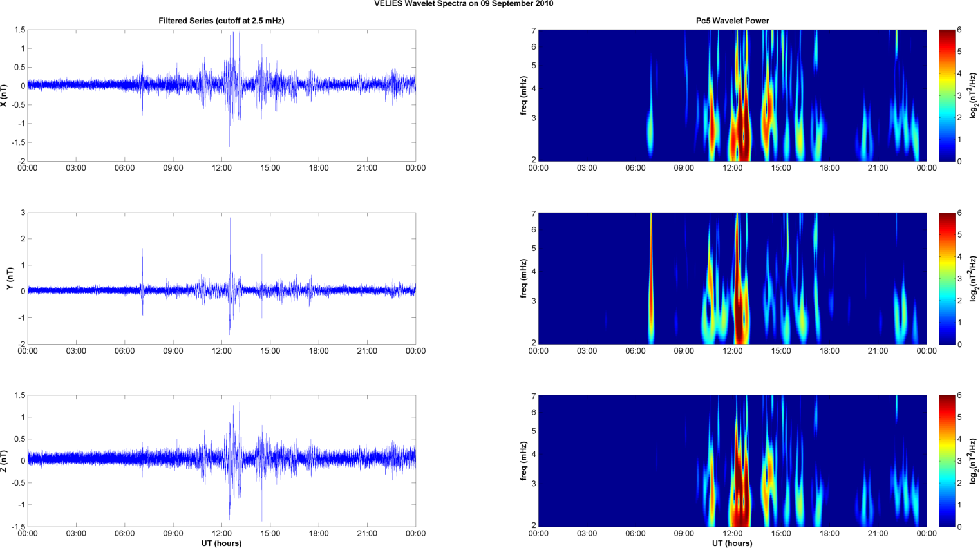Click freq (mHz) label of top spectrogram

524,95
